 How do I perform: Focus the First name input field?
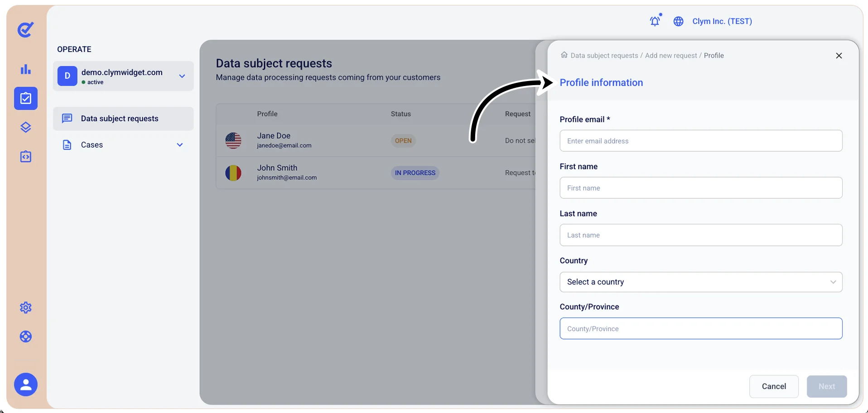pos(701,188)
